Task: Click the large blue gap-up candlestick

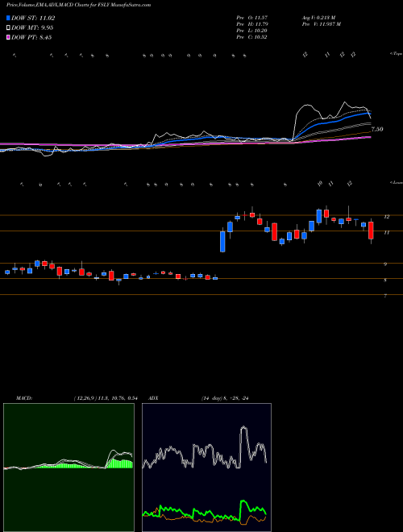Action: (x=222, y=242)
